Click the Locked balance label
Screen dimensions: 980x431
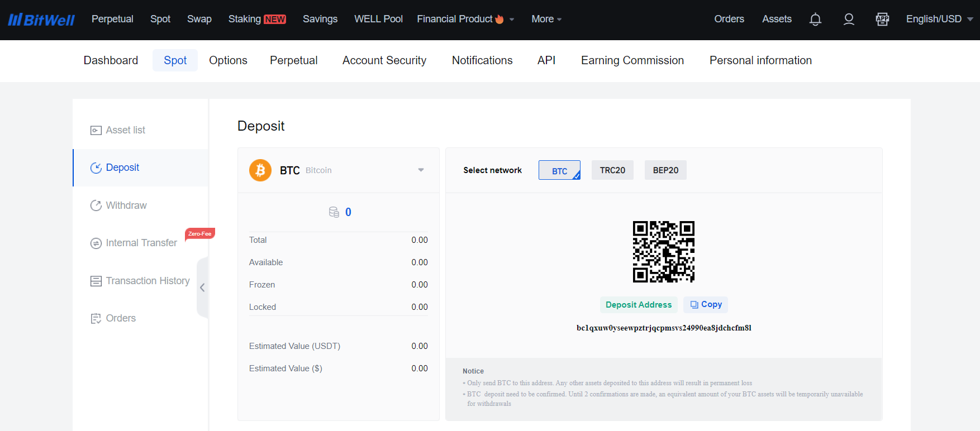tap(263, 307)
